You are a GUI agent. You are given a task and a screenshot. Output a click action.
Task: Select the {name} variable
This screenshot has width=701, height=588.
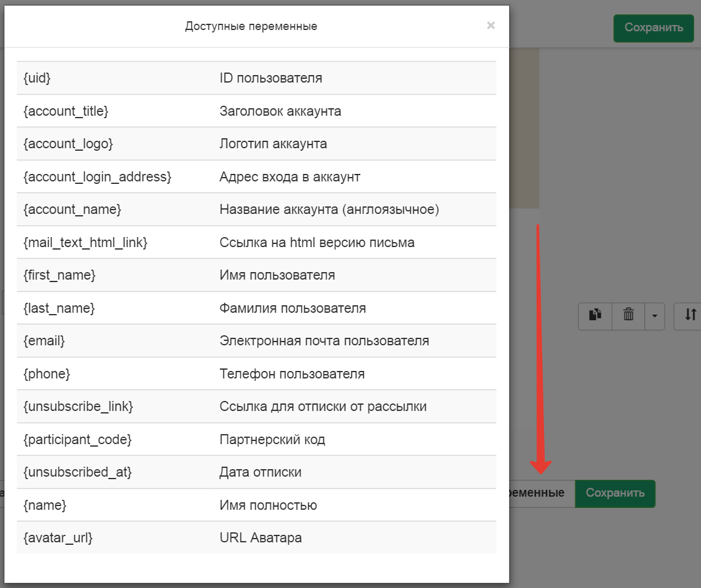(x=44, y=505)
